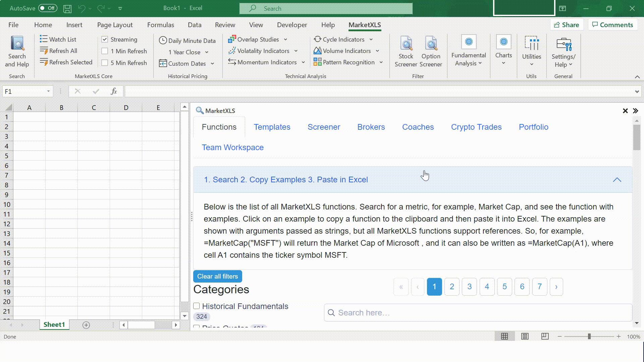Expand Volume Indicators menu
Image resolution: width=644 pixels, height=362 pixels.
(377, 51)
